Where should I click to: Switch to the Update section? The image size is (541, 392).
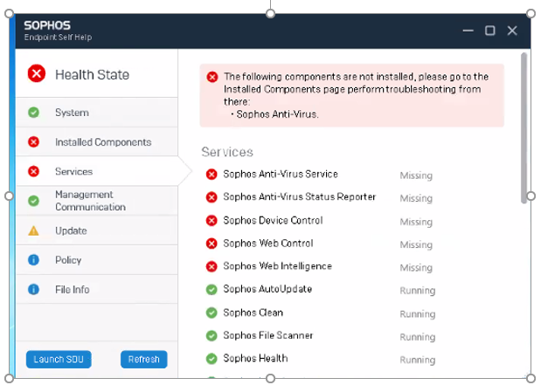point(97,230)
